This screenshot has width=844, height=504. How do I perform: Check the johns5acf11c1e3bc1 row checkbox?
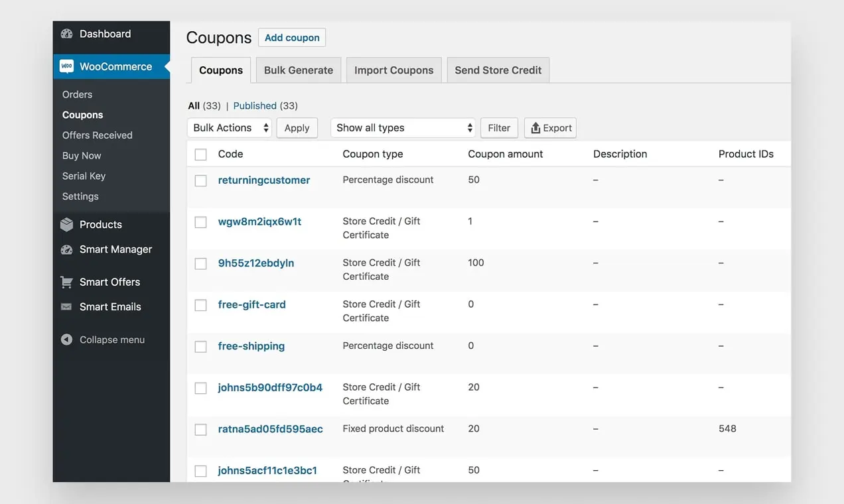[x=200, y=471]
